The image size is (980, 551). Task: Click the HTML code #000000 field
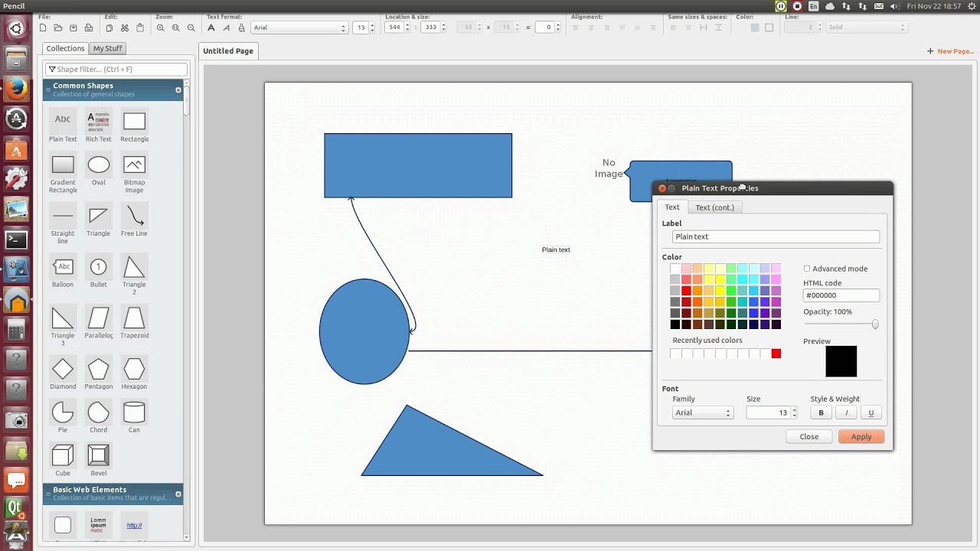pyautogui.click(x=841, y=295)
